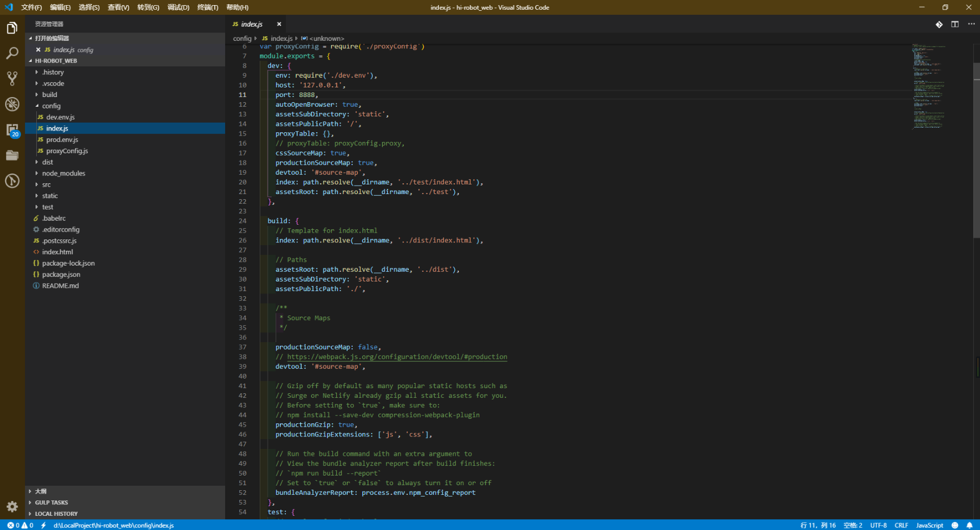Open Extensions view with 20 badge
The image size is (980, 530).
(x=12, y=131)
